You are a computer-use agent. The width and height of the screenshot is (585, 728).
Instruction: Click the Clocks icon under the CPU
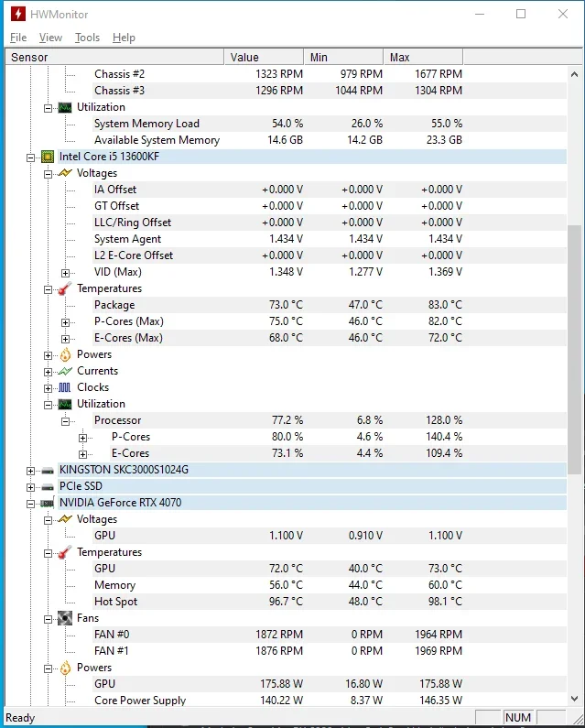pos(65,387)
